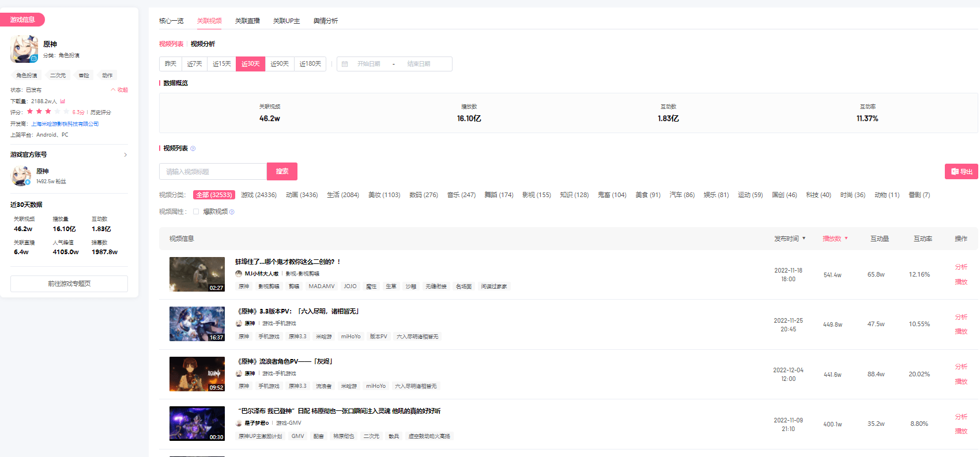The width and height of the screenshot is (980, 457).
Task: Click the 原神 official account avatar
Action: click(x=21, y=176)
